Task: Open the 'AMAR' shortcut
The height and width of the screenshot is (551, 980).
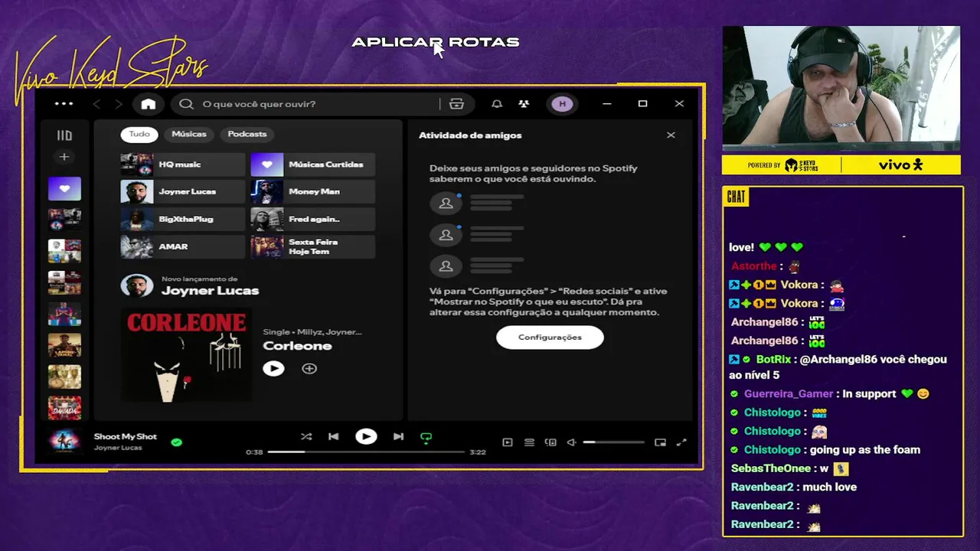Action: (x=183, y=247)
